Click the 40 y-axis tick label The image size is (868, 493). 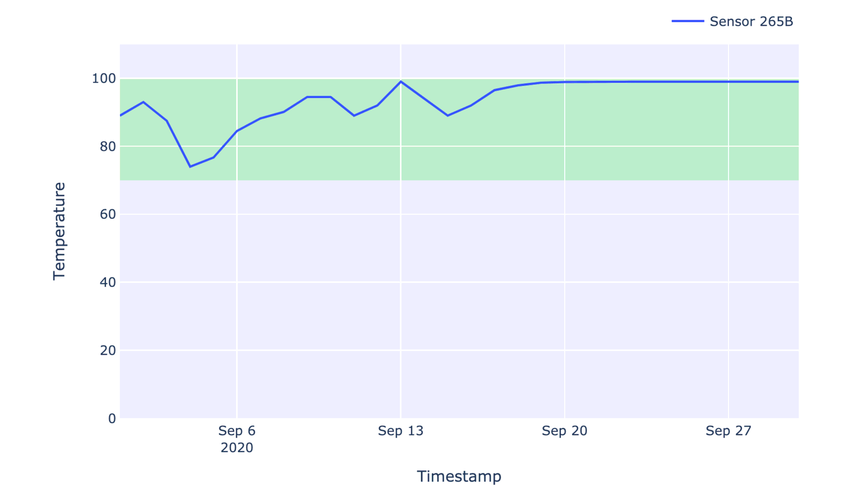[107, 282]
